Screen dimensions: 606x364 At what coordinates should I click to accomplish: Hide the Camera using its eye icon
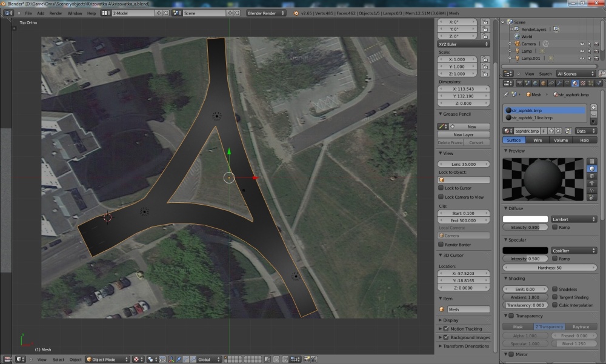point(582,44)
